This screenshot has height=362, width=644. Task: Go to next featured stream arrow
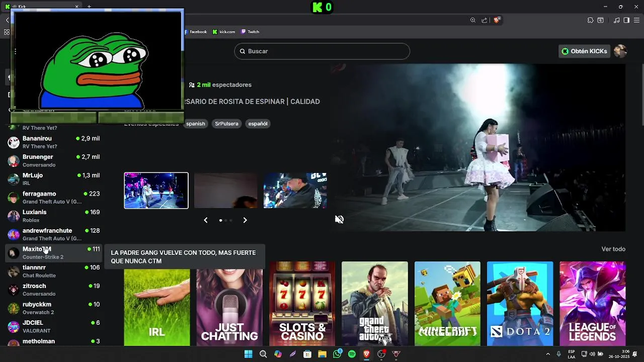click(245, 220)
